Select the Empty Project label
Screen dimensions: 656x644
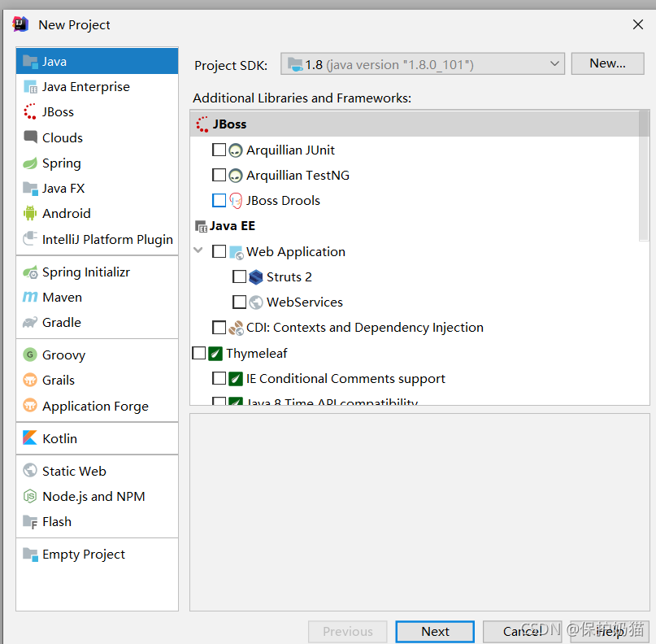click(x=83, y=555)
